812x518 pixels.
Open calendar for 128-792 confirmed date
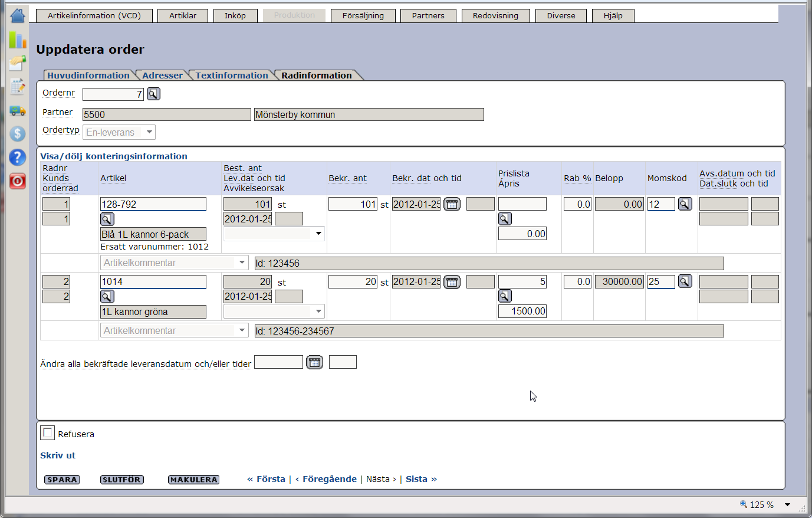click(x=452, y=204)
